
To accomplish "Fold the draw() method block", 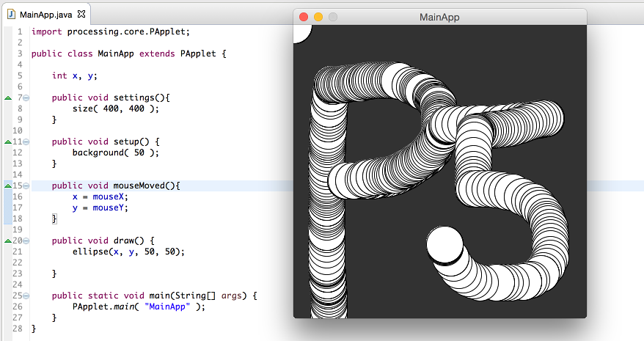I will pyautogui.click(x=26, y=241).
